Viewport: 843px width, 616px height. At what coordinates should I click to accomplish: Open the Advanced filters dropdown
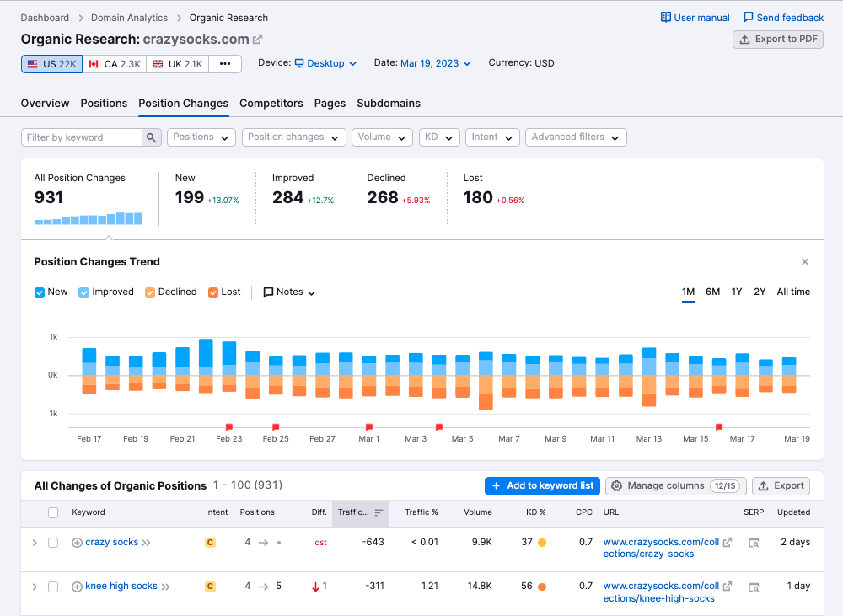click(576, 137)
